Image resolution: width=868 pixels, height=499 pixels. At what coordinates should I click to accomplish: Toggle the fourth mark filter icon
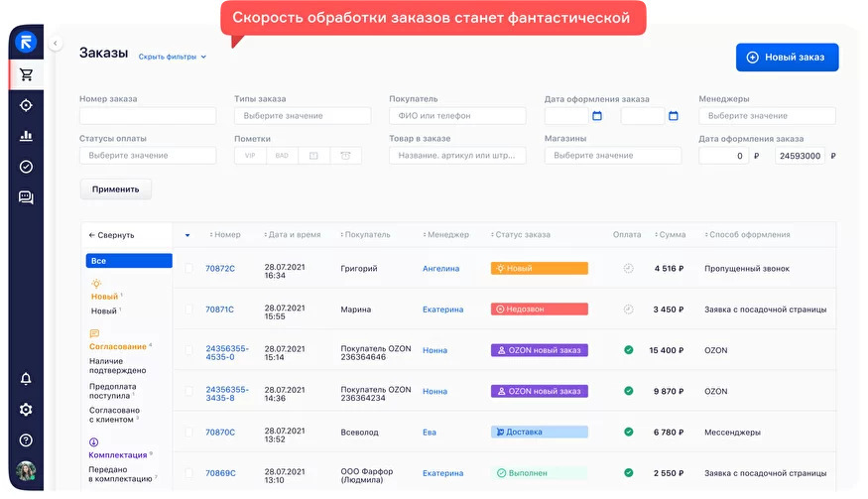coord(345,156)
